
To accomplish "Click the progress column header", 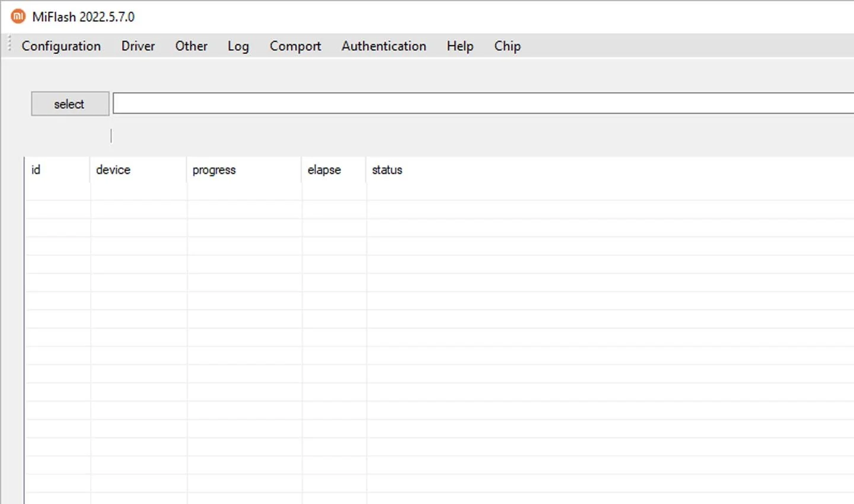I will (244, 170).
